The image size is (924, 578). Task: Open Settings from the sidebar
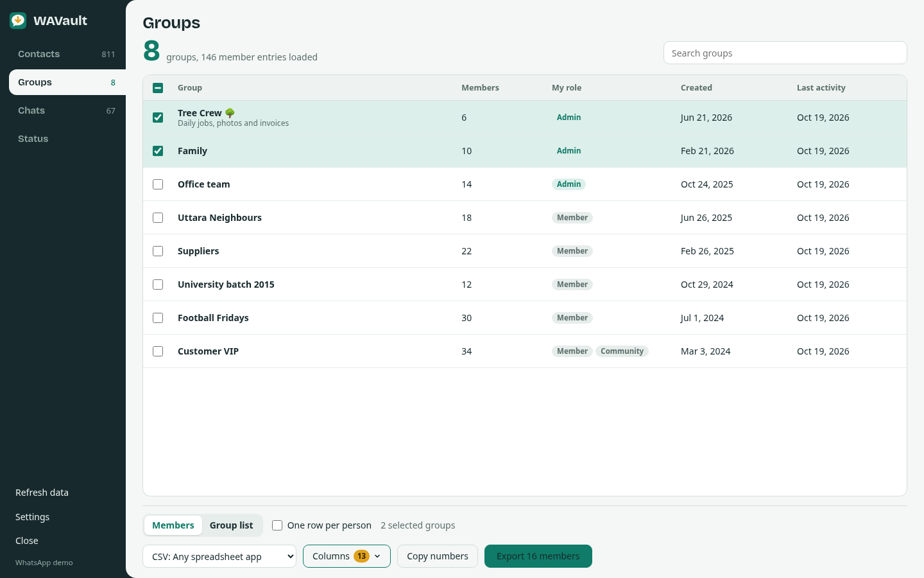pyautogui.click(x=32, y=517)
